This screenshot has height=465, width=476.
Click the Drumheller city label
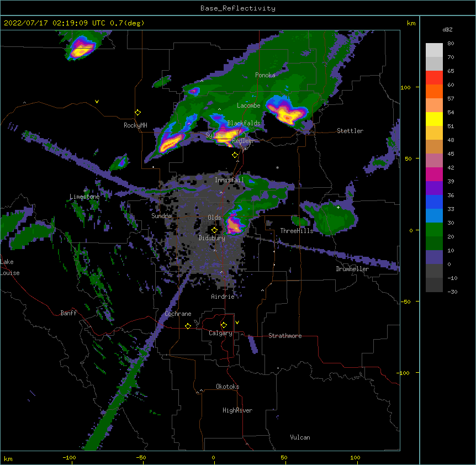coord(352,269)
